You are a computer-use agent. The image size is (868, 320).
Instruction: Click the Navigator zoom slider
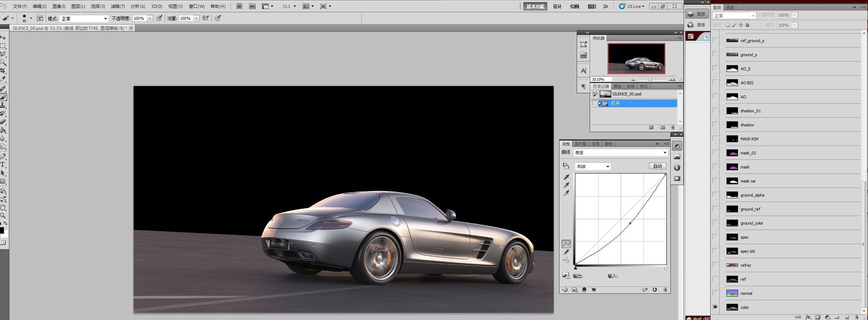650,79
